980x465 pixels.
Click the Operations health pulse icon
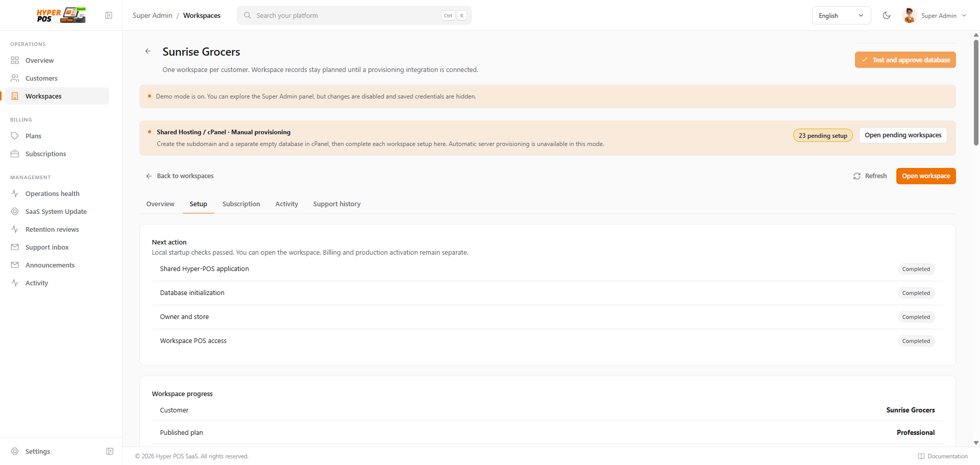pyautogui.click(x=15, y=193)
